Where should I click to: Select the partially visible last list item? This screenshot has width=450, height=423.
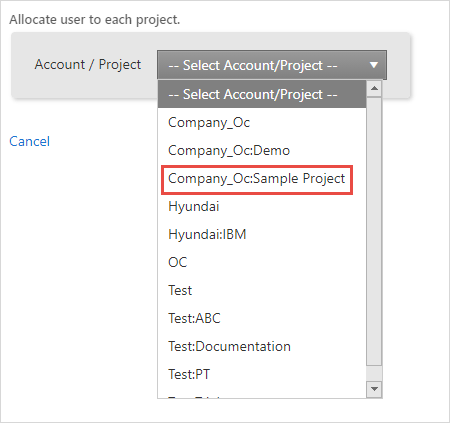click(x=262, y=395)
